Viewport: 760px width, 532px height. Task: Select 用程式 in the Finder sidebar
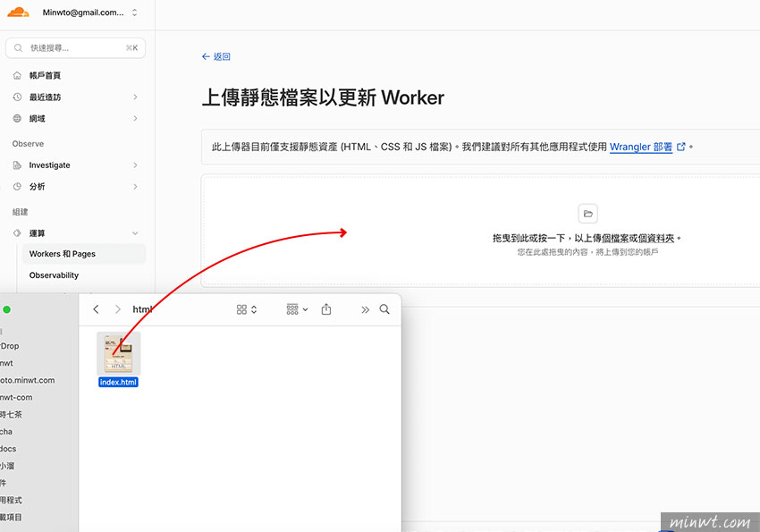click(x=11, y=500)
